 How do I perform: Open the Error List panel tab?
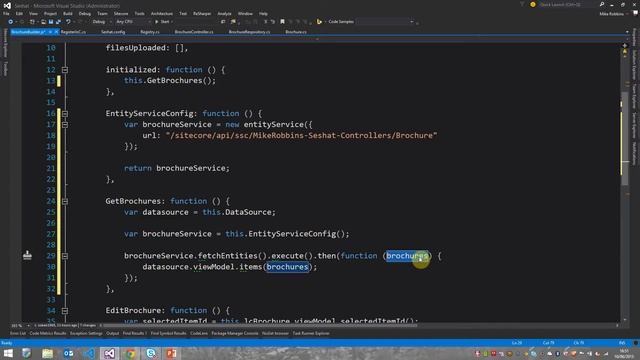coord(18,333)
